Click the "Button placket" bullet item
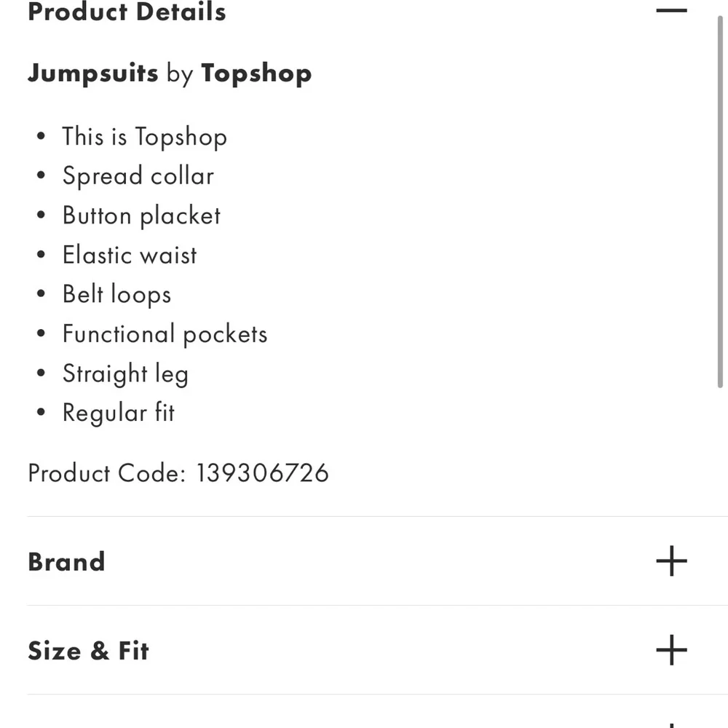The height and width of the screenshot is (728, 728). pos(141,215)
